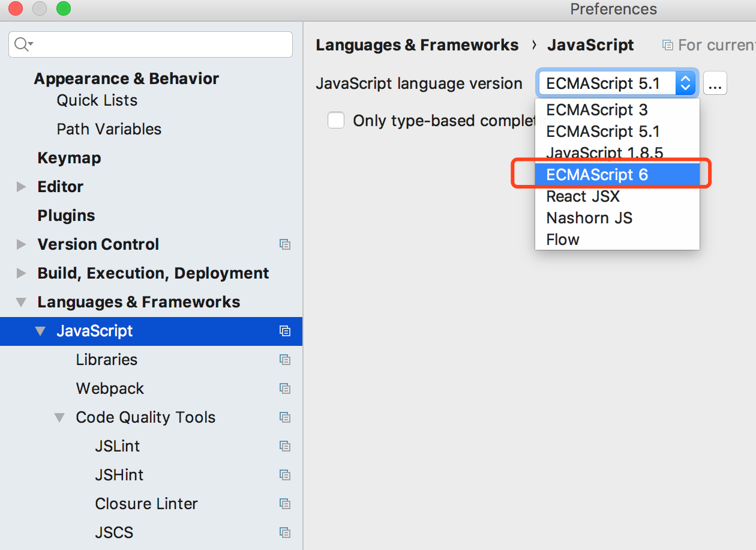The image size is (756, 550).
Task: Enable Only type-based completion checkbox
Action: click(336, 121)
